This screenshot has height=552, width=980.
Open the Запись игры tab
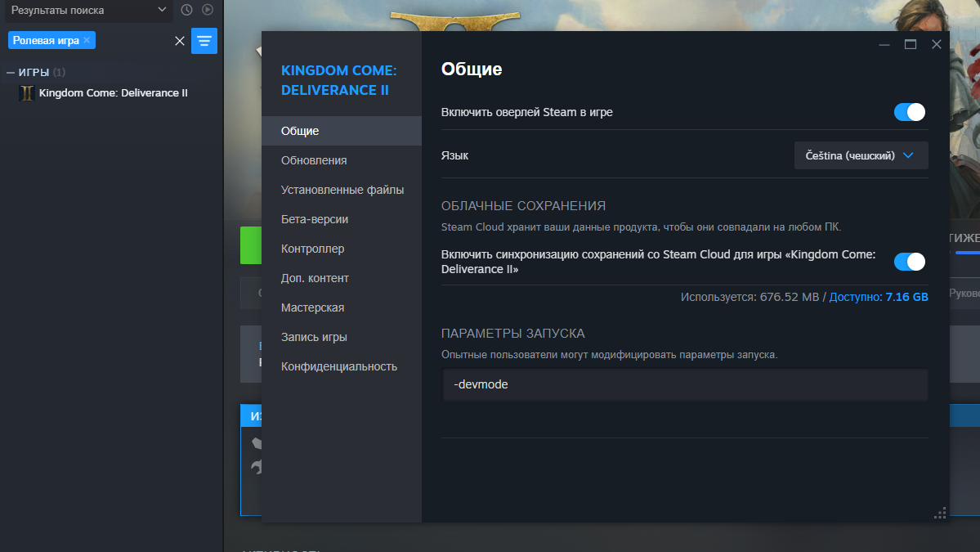click(342, 337)
